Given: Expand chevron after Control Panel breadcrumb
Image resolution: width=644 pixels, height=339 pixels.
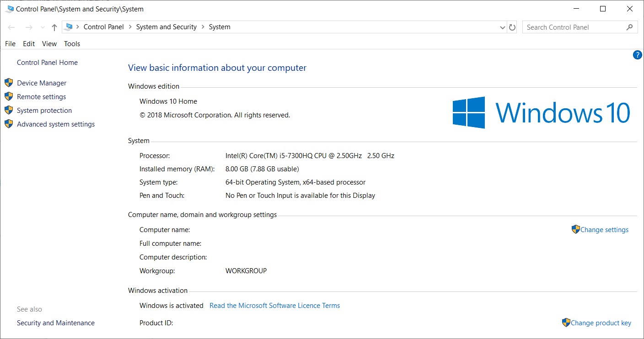Looking at the screenshot, I should point(130,27).
